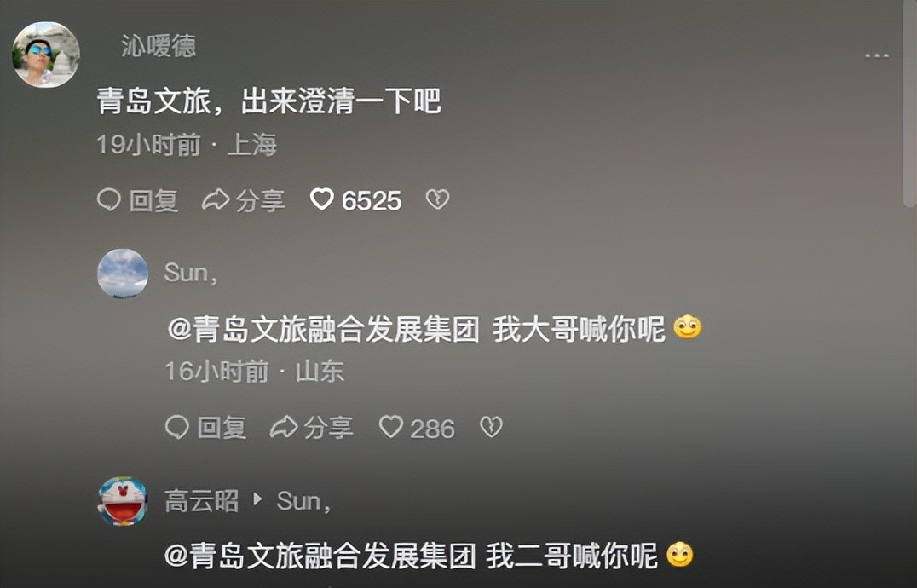This screenshot has width=917, height=588.
Task: Click 回复 text under 沁嗳德's comment
Action: (153, 200)
